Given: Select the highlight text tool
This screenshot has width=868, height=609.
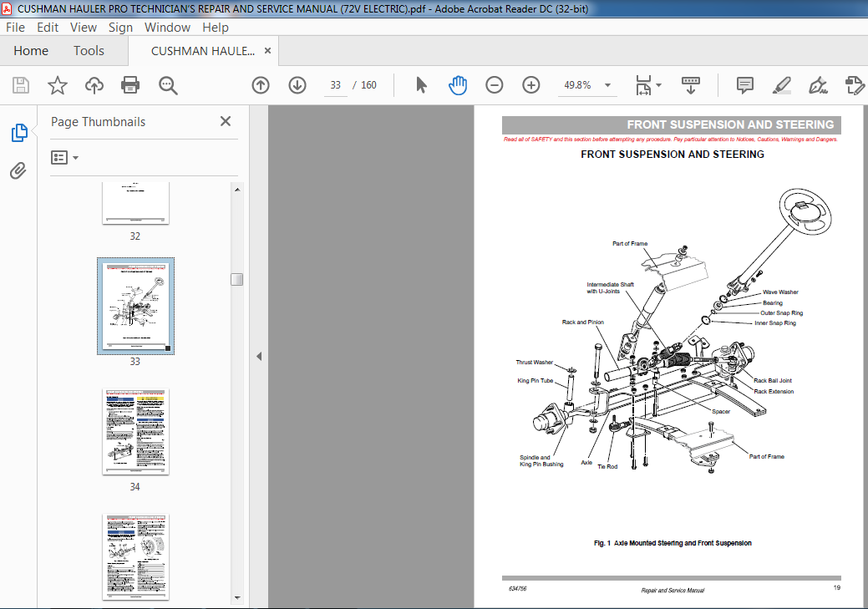Looking at the screenshot, I should tap(781, 85).
